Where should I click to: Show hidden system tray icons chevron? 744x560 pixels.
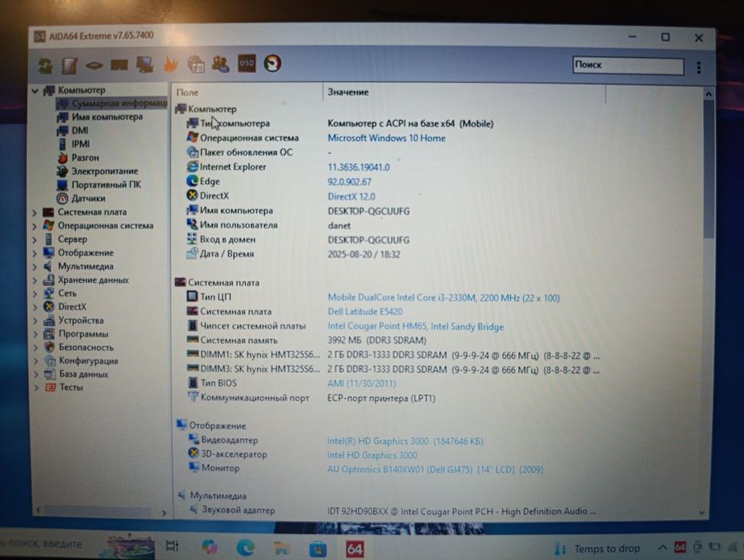662,548
